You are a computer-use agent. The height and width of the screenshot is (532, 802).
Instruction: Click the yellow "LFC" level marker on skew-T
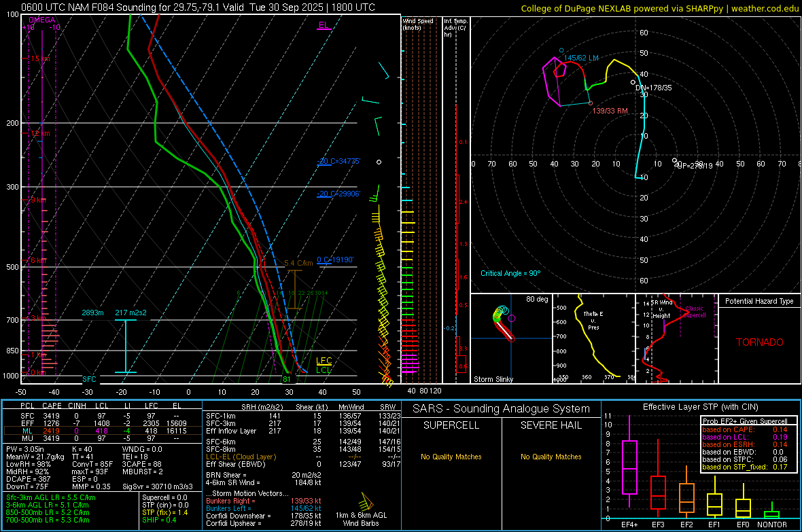pyautogui.click(x=324, y=361)
